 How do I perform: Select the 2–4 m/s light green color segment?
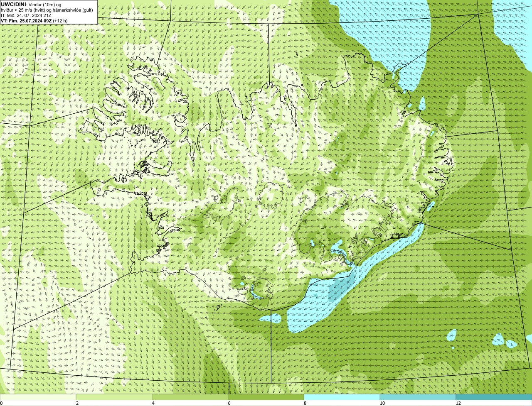coord(114,397)
